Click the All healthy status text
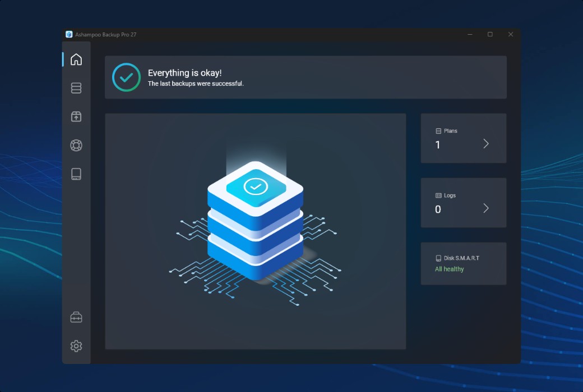This screenshot has width=583, height=392. point(448,269)
